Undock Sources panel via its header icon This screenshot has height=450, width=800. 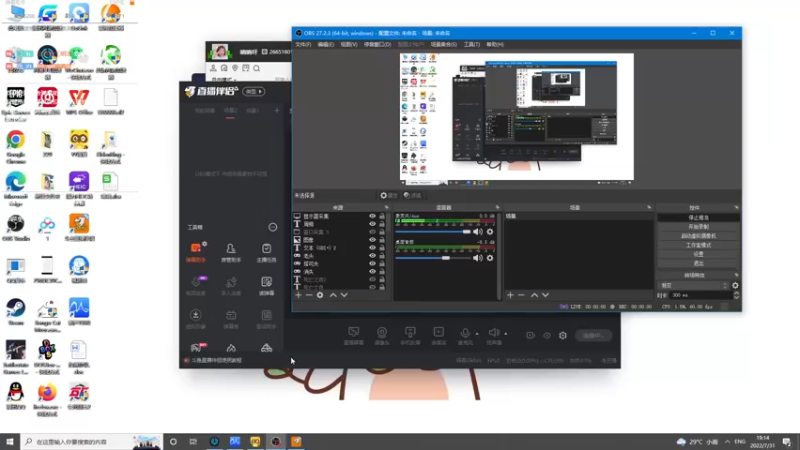[387, 208]
